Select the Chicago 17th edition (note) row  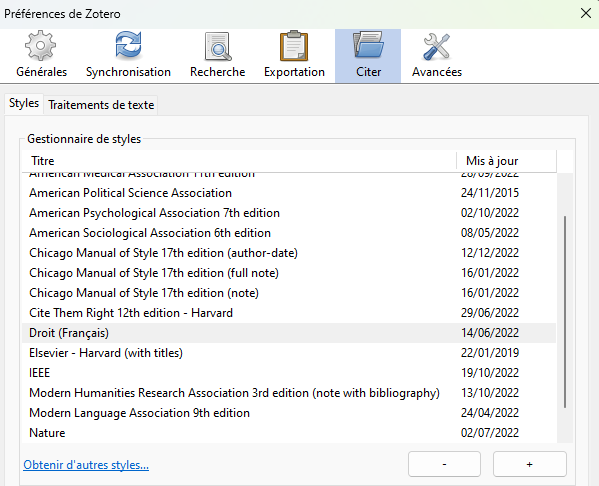point(289,293)
